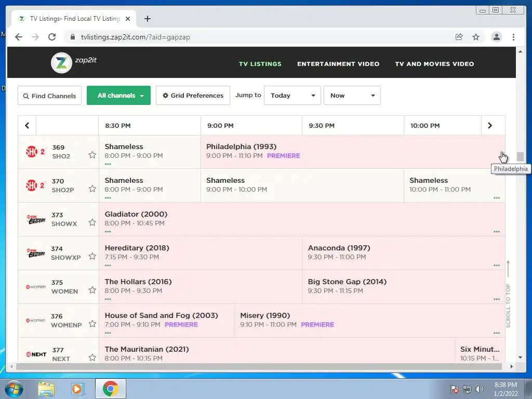Viewport: 532px width, 399px height.
Task: Reload the current page
Action: coord(52,37)
